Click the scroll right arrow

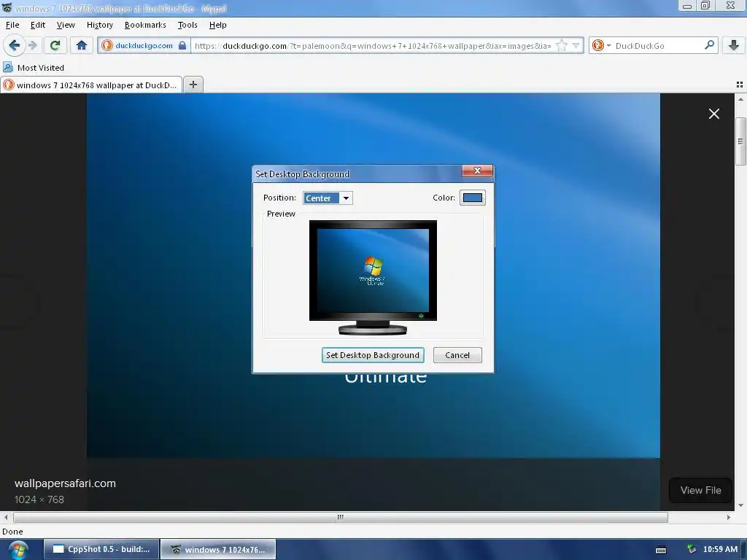729,517
